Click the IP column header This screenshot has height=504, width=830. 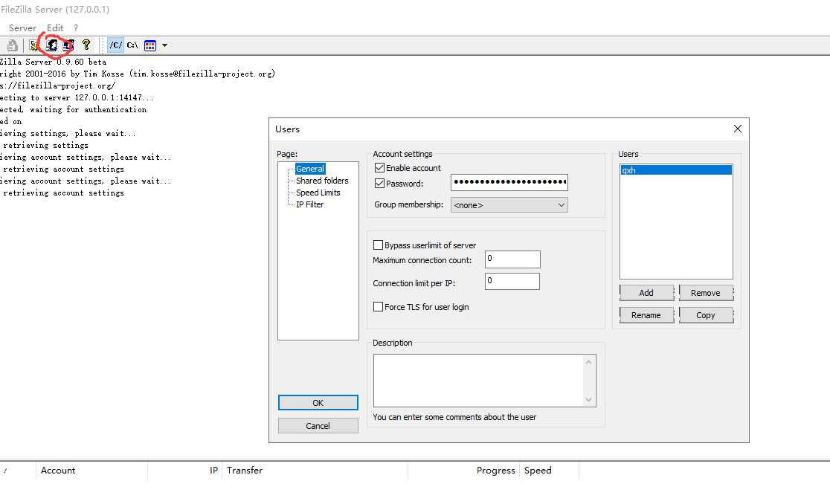click(x=184, y=470)
